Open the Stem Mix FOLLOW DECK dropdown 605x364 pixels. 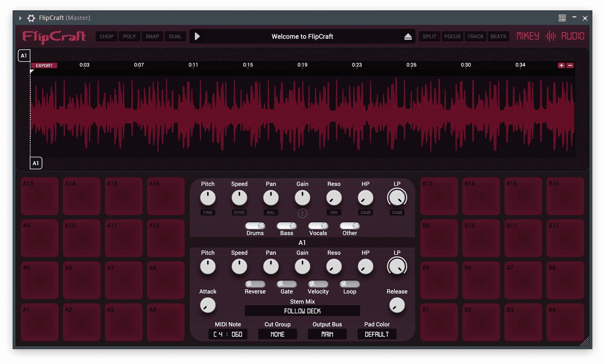tap(302, 311)
